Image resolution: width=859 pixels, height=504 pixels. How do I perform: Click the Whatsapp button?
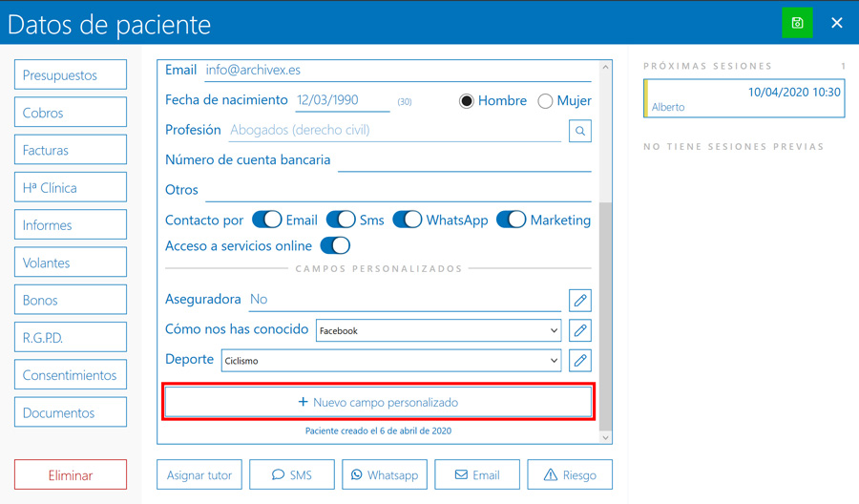pyautogui.click(x=385, y=474)
